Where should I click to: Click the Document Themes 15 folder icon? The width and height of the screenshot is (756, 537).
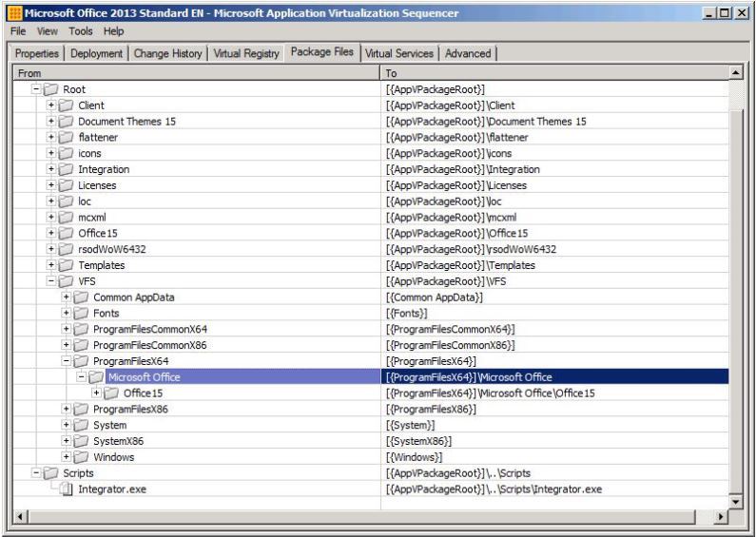click(x=66, y=121)
